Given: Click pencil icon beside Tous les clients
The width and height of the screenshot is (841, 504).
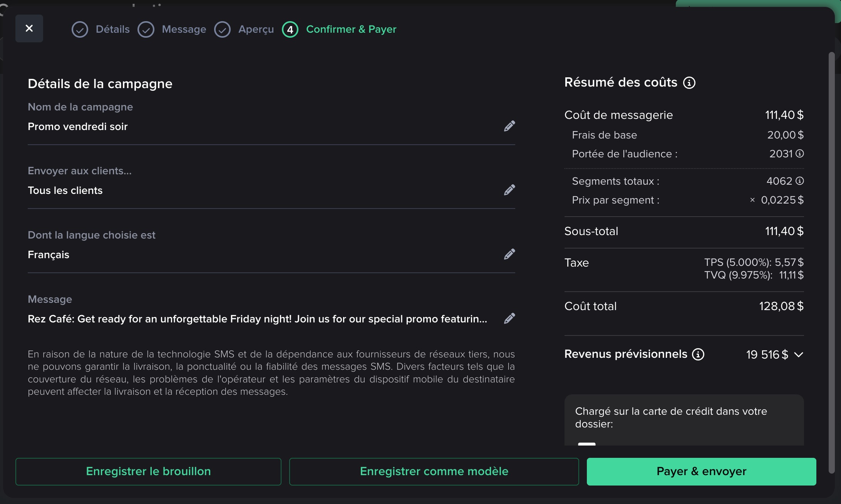Looking at the screenshot, I should [509, 190].
